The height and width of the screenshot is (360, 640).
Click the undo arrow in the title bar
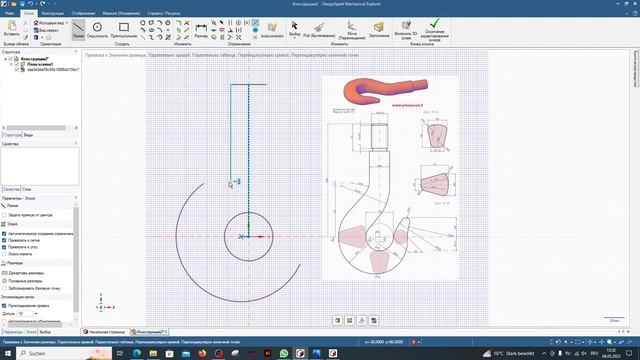click(31, 4)
